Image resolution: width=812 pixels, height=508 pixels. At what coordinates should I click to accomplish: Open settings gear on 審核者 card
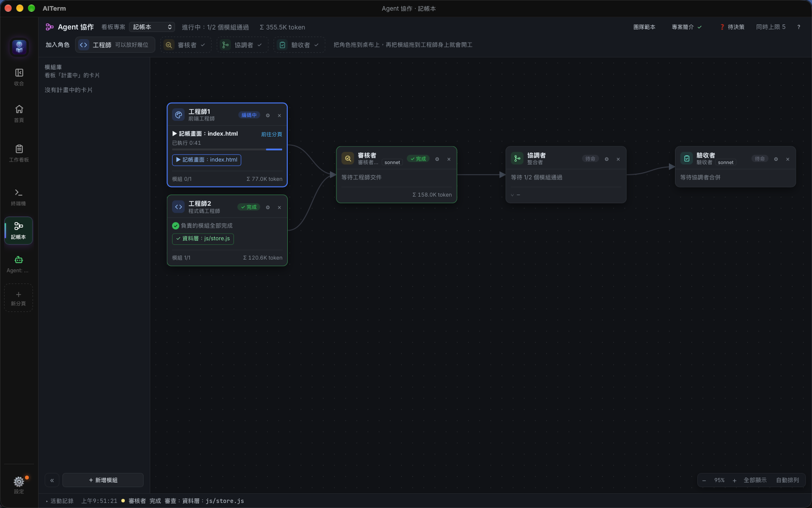[437, 159]
